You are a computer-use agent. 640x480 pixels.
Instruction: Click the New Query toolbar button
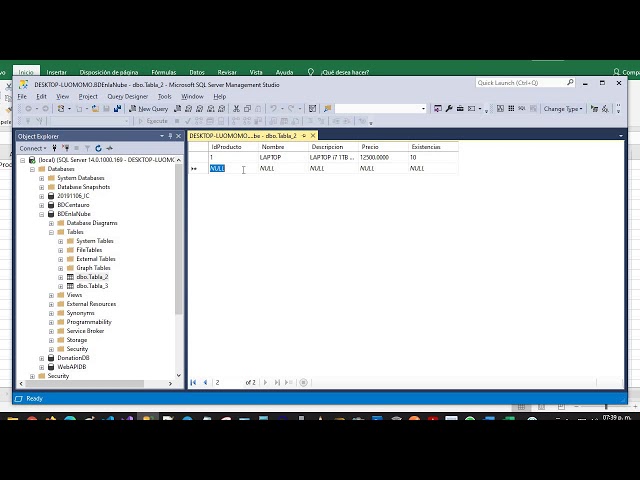point(149,109)
